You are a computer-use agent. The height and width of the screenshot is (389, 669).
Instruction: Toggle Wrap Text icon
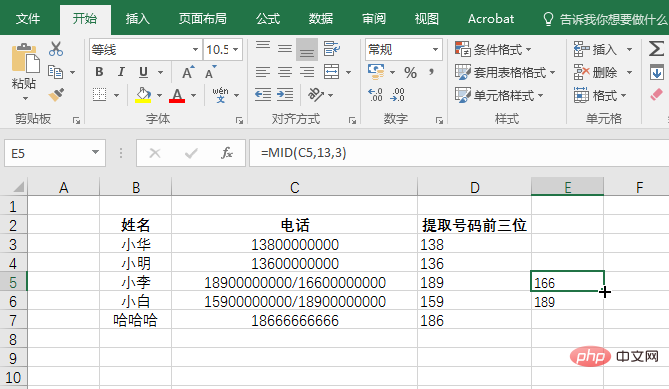click(x=332, y=49)
